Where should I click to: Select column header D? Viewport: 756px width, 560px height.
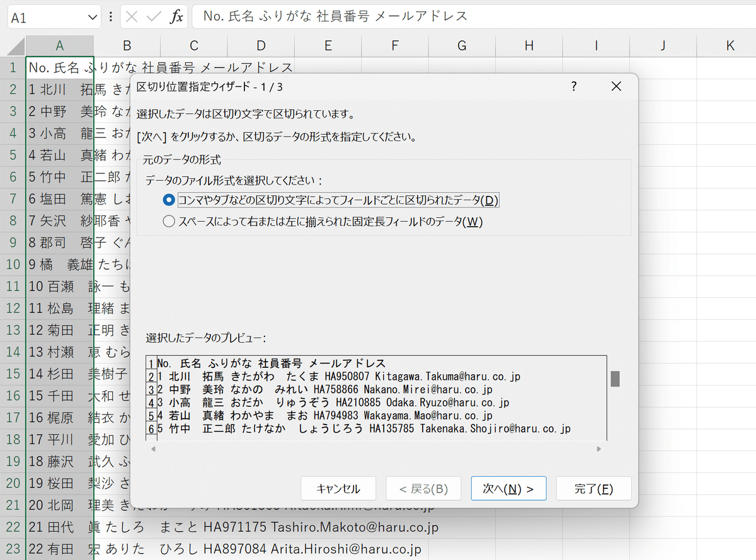pos(260,45)
